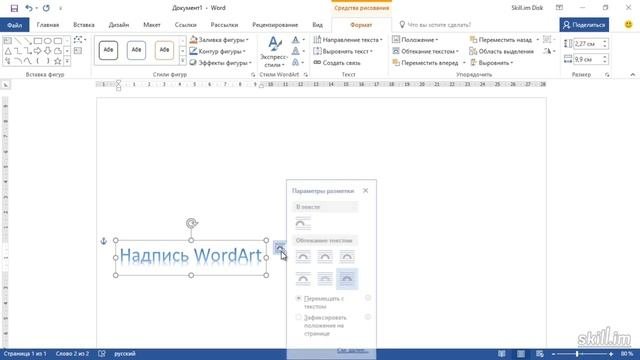640x360 pixels.
Task: Open the Эффекты фигуры dropdown
Action: click(x=220, y=63)
